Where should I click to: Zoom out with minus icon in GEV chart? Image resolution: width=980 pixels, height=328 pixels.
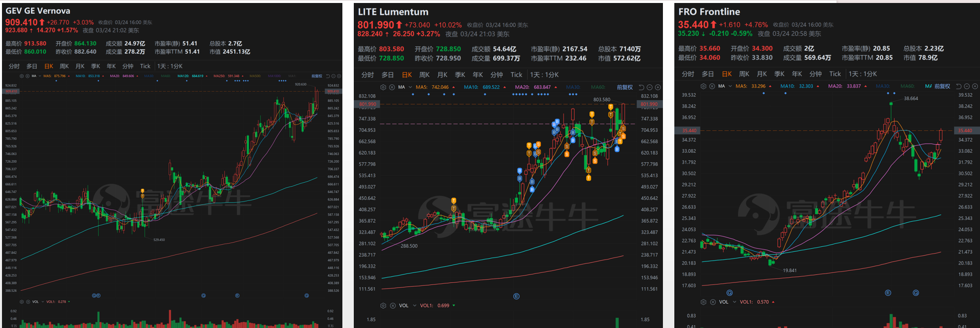333,76
